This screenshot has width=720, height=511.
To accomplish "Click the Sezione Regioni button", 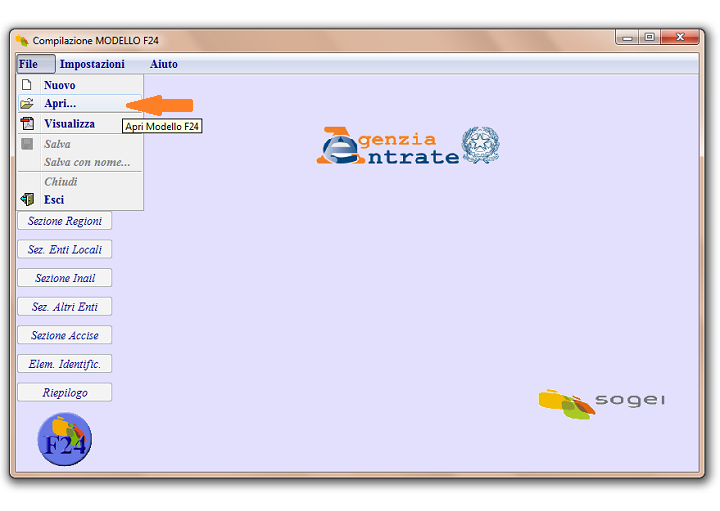I will point(65,221).
